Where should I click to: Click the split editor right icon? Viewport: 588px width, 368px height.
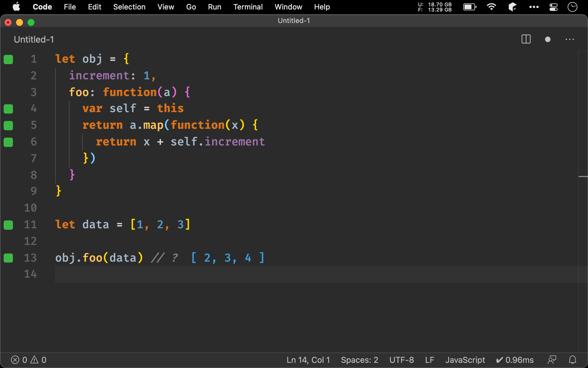point(526,39)
